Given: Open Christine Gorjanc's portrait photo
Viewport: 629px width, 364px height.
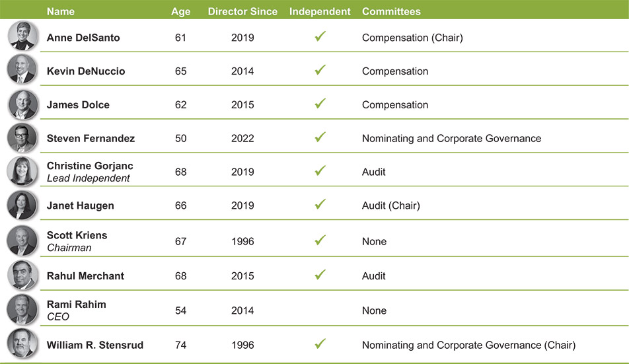Looking at the screenshot, I should [x=22, y=172].
